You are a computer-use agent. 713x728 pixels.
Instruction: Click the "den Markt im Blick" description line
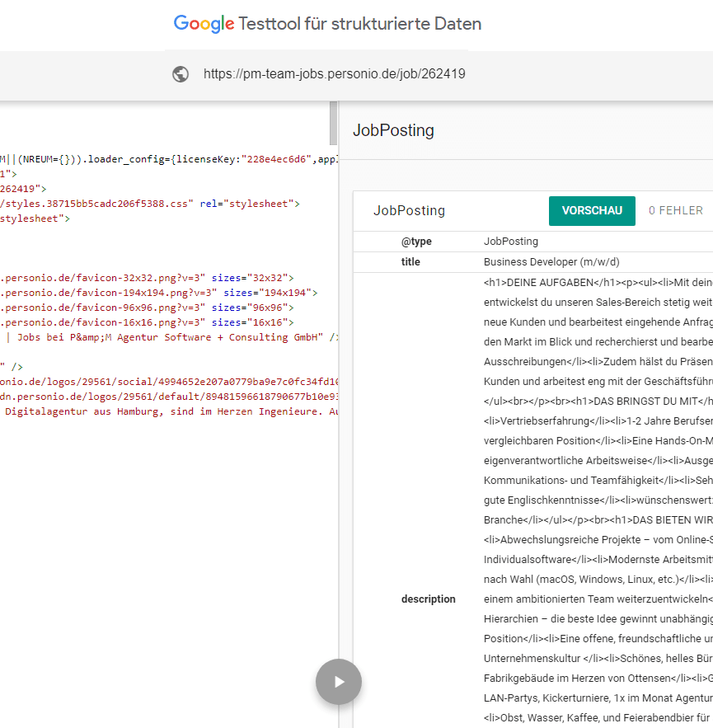(x=598, y=341)
